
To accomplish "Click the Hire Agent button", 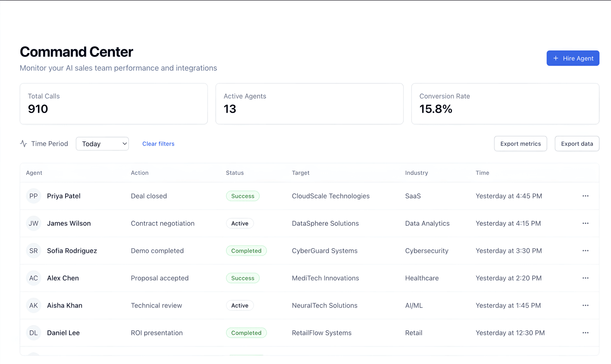I will (573, 58).
